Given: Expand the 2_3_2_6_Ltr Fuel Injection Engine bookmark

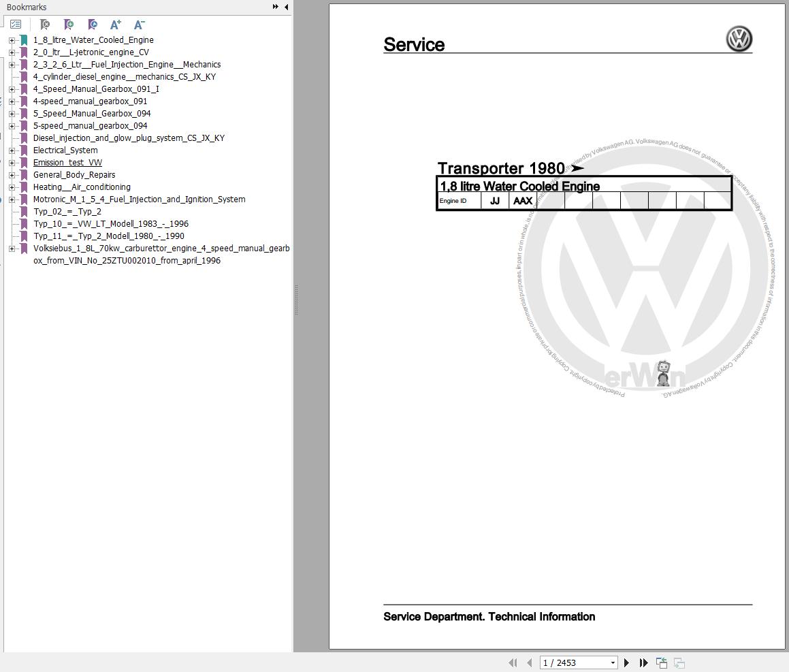Looking at the screenshot, I should (12, 65).
